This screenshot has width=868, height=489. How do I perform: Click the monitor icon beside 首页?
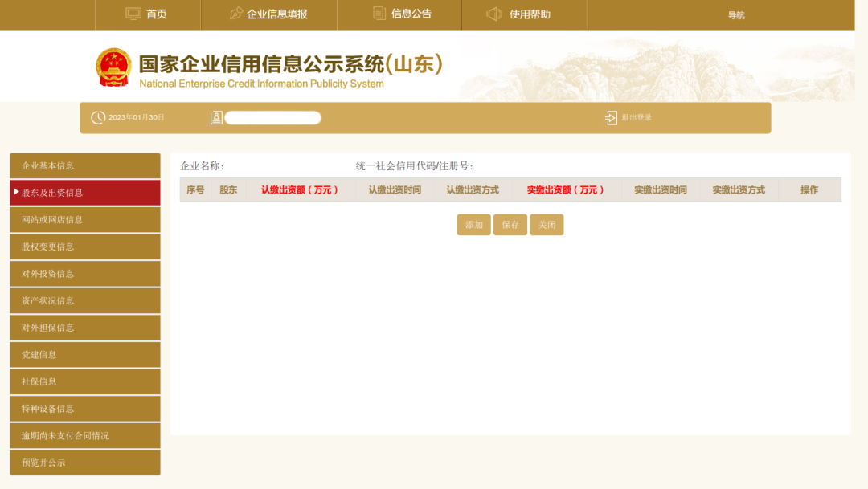pyautogui.click(x=133, y=14)
